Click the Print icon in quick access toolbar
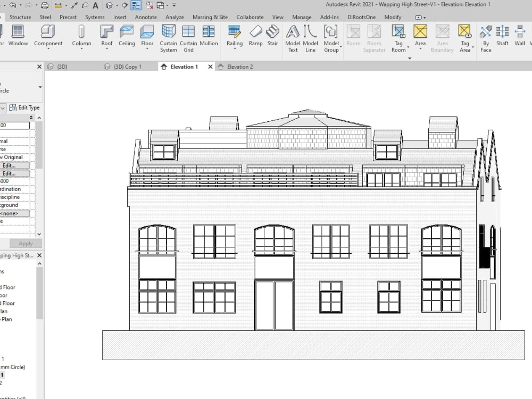The width and height of the screenshot is (532, 399). [45, 5]
